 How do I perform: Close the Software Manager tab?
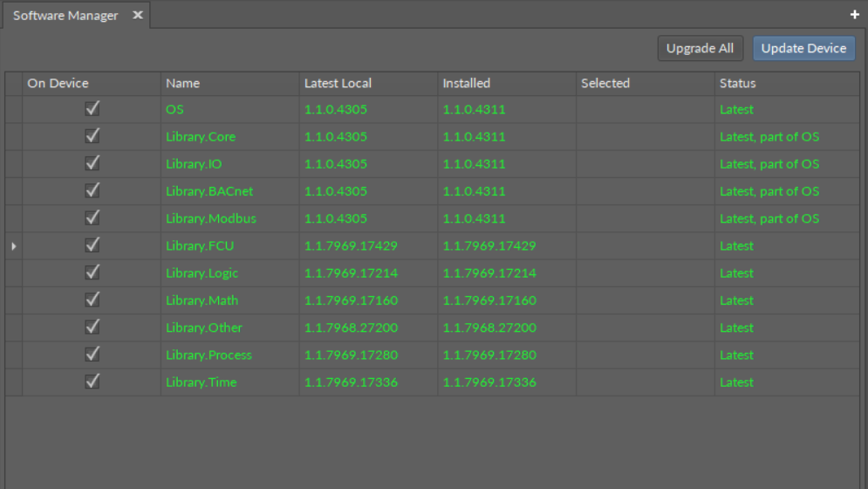coord(137,16)
